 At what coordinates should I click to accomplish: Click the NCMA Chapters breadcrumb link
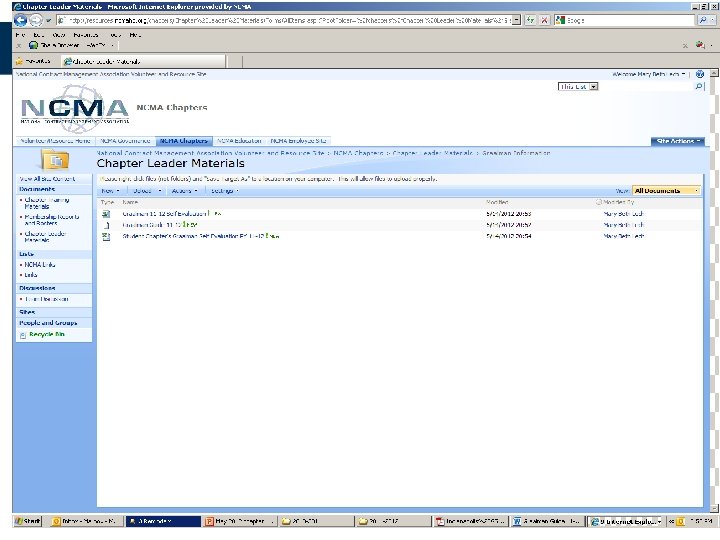(x=358, y=153)
